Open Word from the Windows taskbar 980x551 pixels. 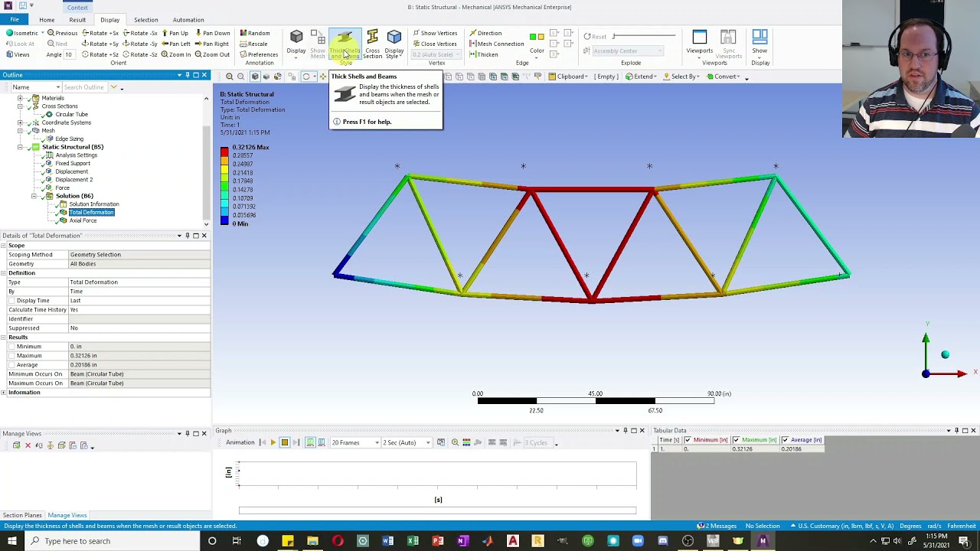pos(387,541)
